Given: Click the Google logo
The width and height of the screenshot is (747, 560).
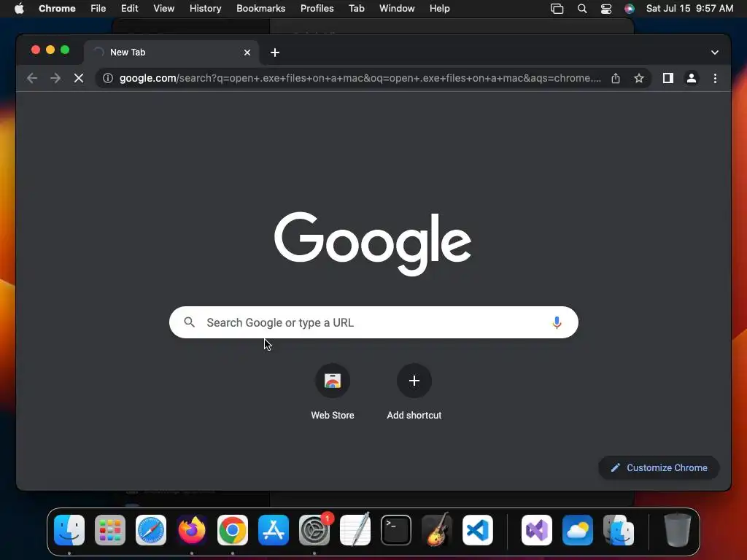Looking at the screenshot, I should point(373,244).
